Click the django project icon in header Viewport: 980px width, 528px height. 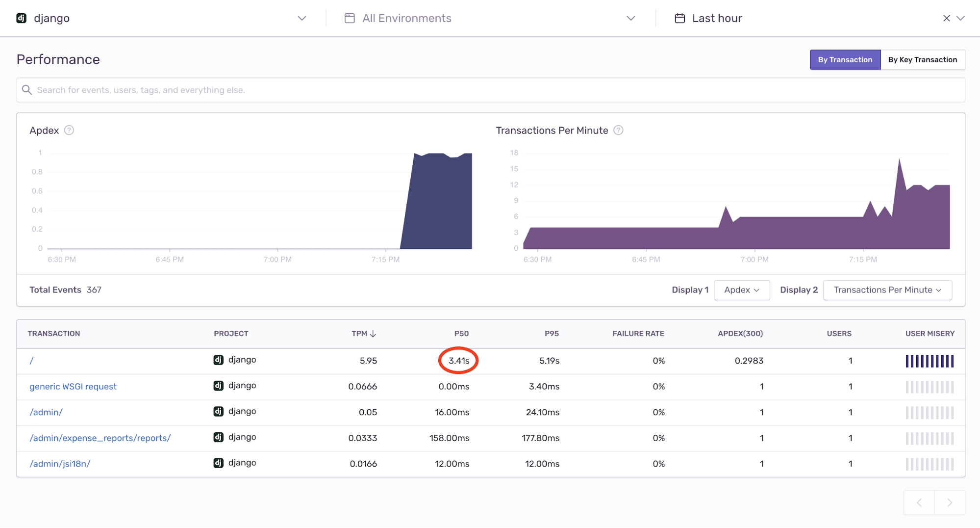(21, 18)
